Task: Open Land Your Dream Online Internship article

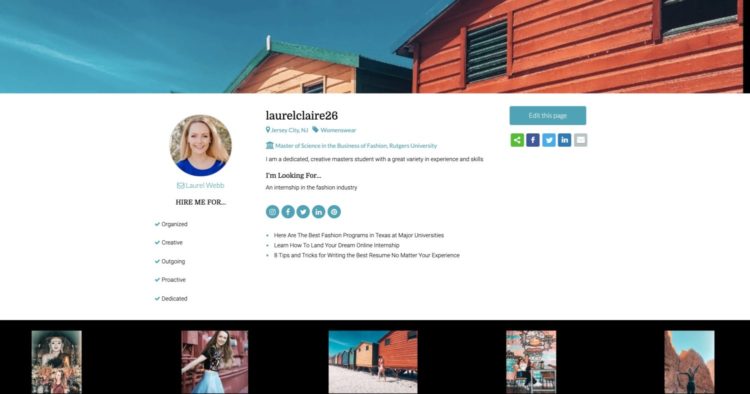Action: pyautogui.click(x=337, y=245)
